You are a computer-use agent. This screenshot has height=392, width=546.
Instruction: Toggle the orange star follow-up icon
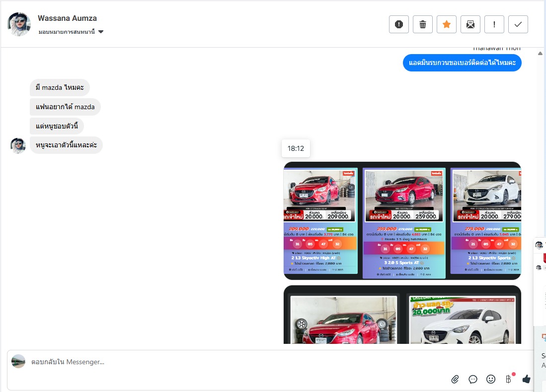pyautogui.click(x=447, y=24)
